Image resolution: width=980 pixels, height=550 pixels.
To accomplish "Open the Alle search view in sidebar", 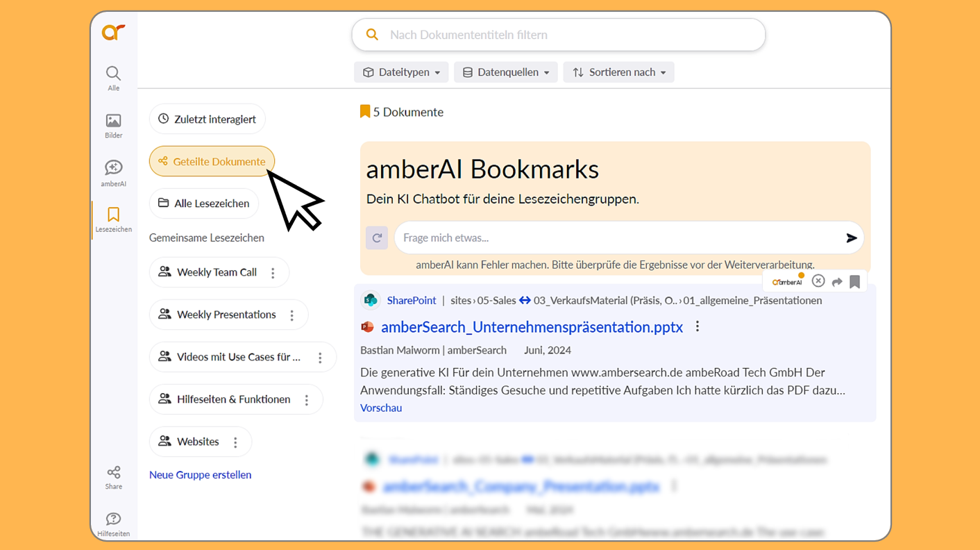I will tap(113, 78).
